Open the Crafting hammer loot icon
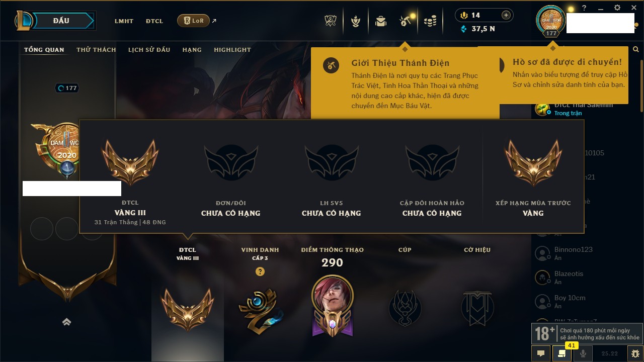The image size is (644, 362). point(405,21)
